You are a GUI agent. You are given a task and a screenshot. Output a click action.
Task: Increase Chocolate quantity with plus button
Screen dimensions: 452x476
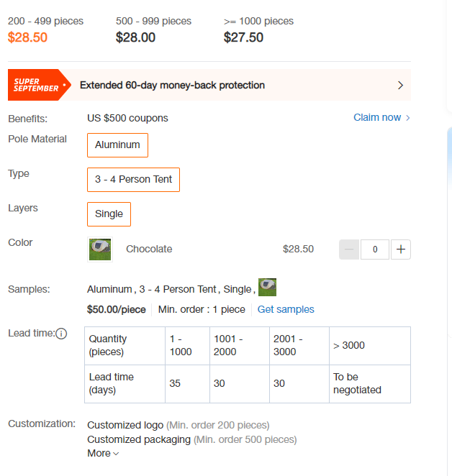[x=401, y=250]
